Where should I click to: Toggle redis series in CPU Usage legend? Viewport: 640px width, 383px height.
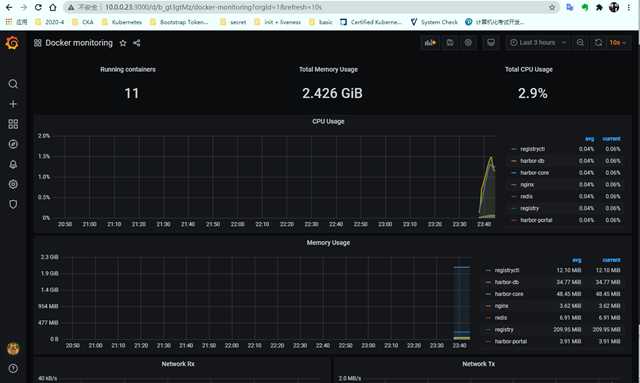pos(526,196)
